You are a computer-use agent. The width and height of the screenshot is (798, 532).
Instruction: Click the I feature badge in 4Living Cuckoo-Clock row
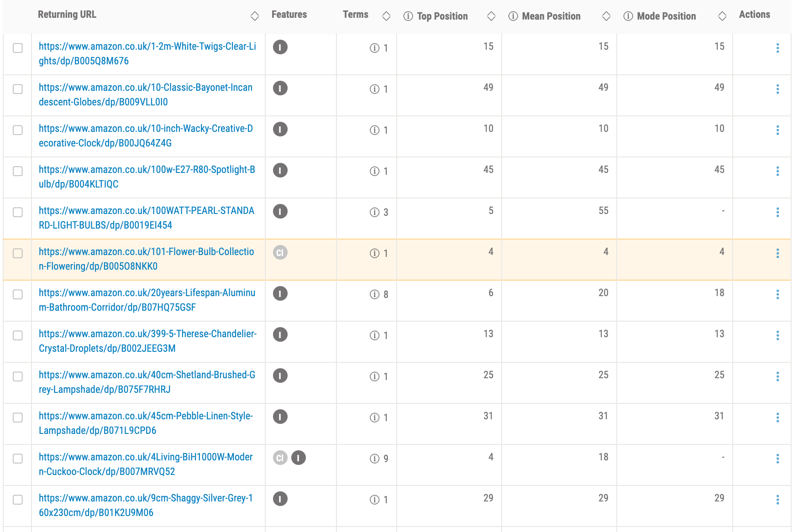click(x=299, y=458)
